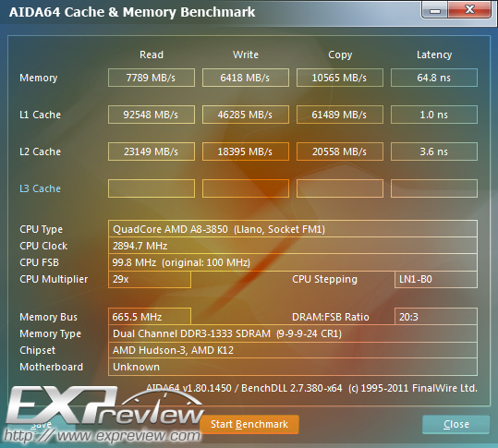Click the Motherboard Unknown value
Viewport: 498px width, 448px height.
coord(293,367)
